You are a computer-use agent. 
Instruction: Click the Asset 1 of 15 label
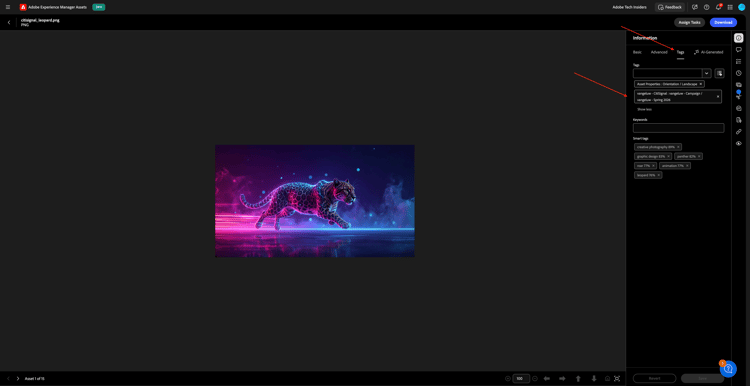[34, 378]
